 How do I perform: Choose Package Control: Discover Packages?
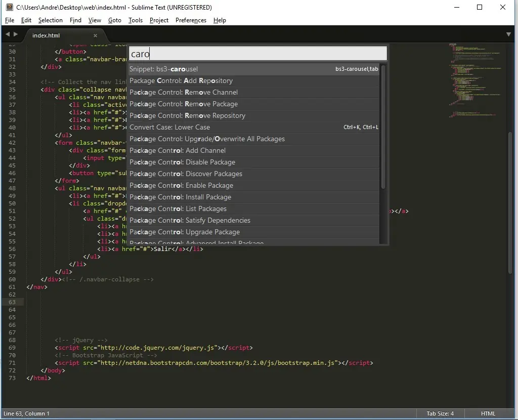point(254,174)
